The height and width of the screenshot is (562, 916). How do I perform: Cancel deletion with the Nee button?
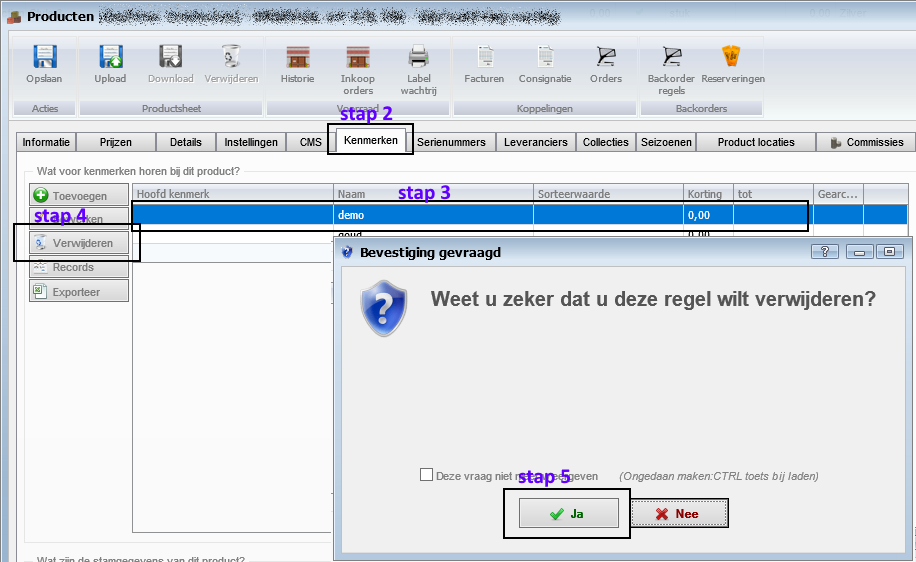(x=678, y=513)
